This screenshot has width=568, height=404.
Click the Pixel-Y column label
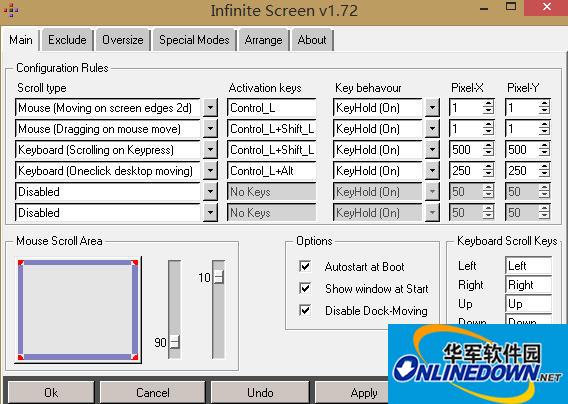coord(523,88)
